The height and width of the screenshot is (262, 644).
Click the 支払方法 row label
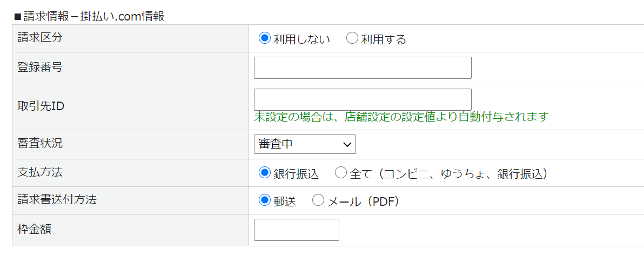click(40, 172)
